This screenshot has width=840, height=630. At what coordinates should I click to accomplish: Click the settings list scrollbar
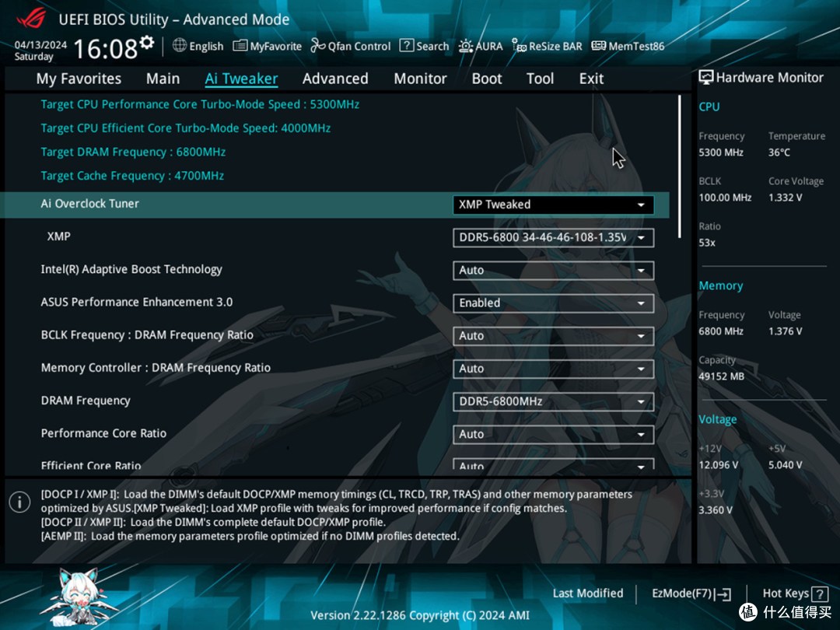[x=679, y=166]
